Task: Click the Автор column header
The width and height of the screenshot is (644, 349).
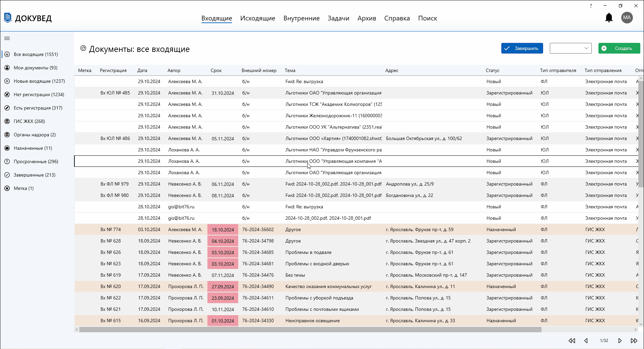Action: pyautogui.click(x=174, y=70)
